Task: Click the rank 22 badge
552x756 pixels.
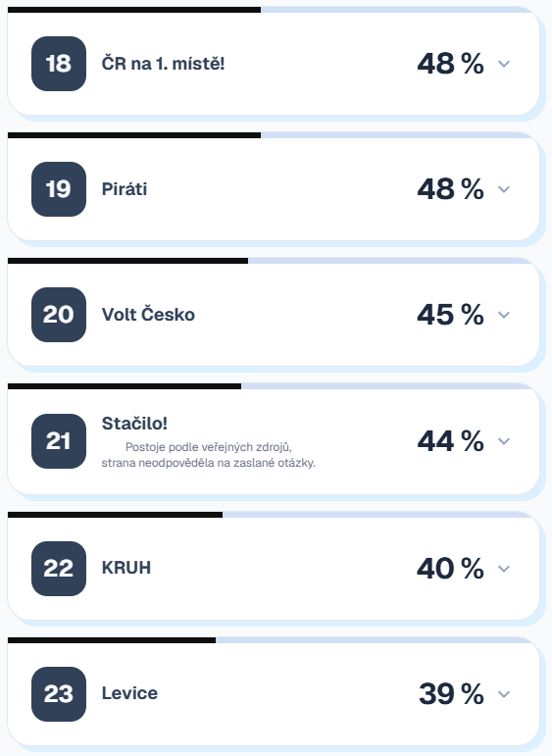Action: [x=59, y=569]
